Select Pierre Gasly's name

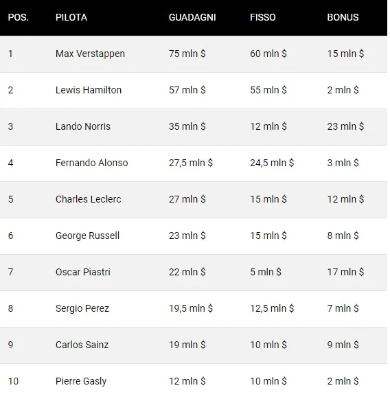81,381
